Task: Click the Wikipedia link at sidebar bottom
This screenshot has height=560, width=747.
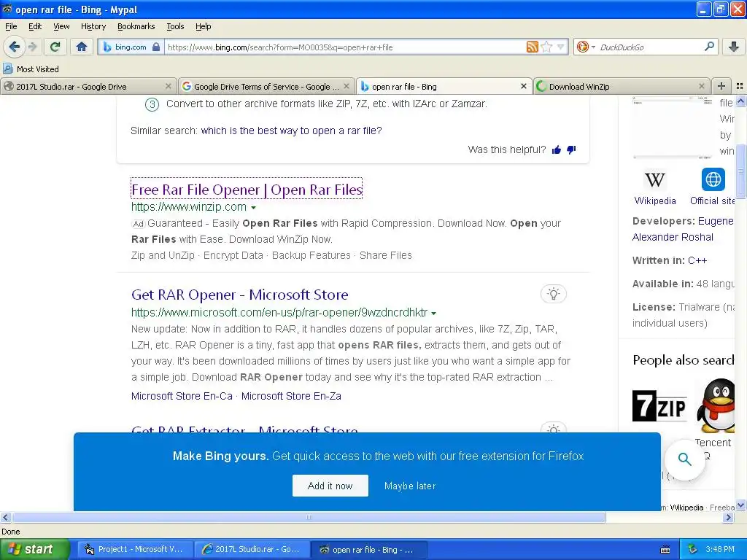Action: click(686, 507)
